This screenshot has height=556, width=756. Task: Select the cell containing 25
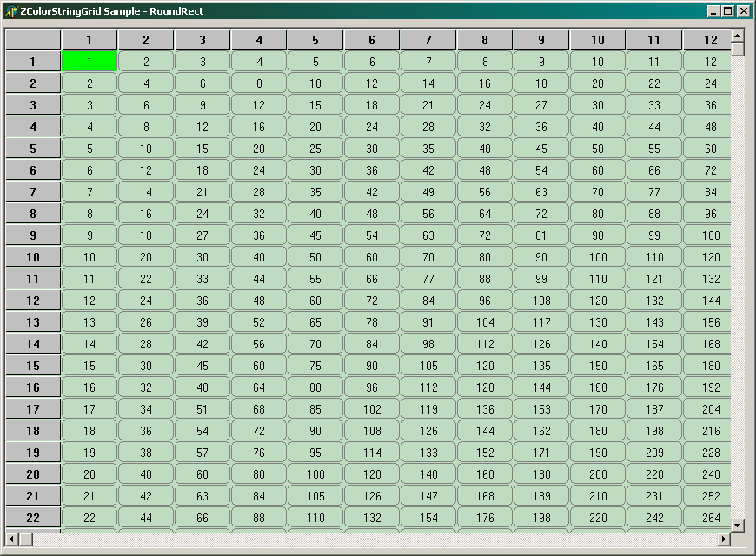[315, 149]
